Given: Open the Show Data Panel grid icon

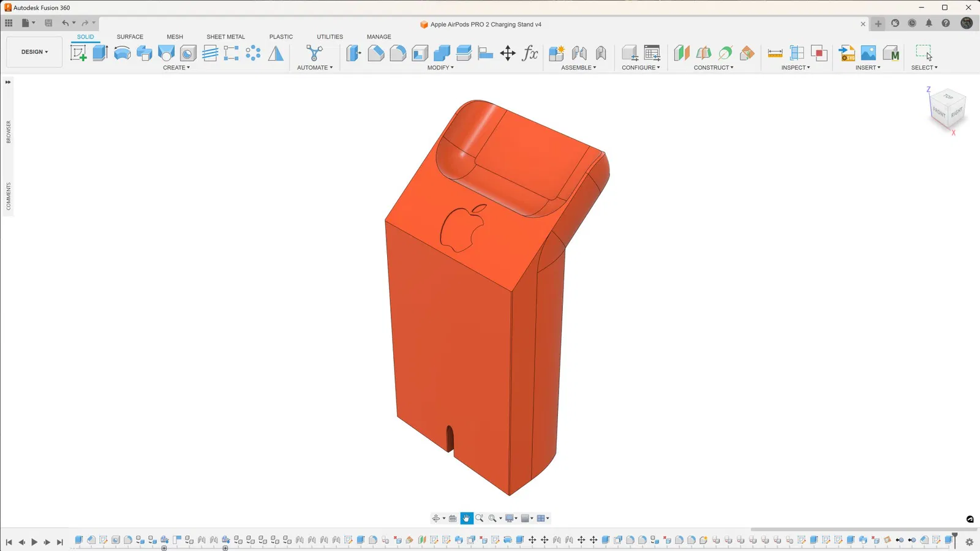Looking at the screenshot, I should (9, 23).
